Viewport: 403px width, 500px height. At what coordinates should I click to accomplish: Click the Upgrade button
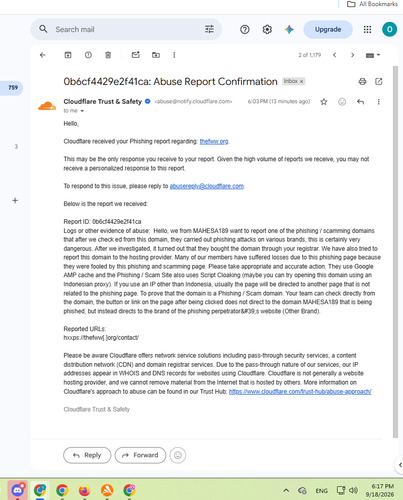pyautogui.click(x=328, y=29)
